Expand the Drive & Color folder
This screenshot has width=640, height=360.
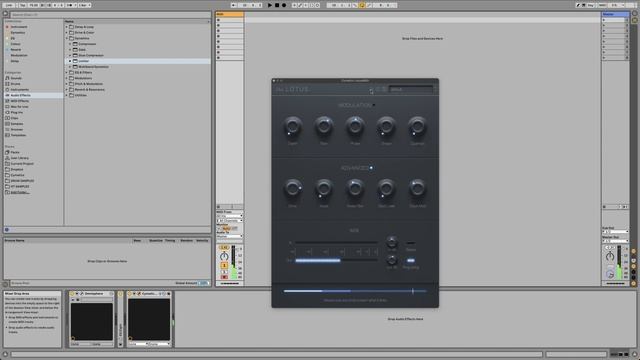pyautogui.click(x=67, y=32)
